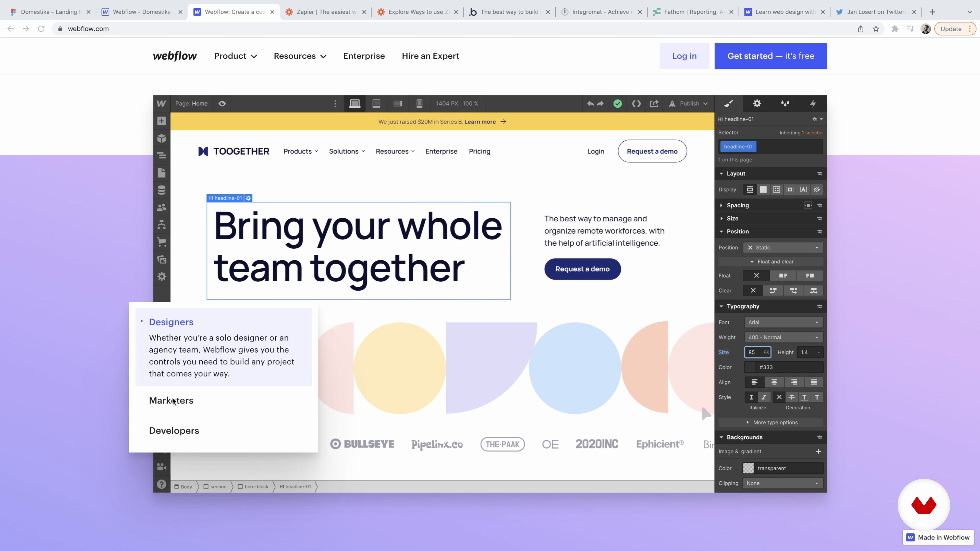Open the Navigator layers icon
The image size is (980, 551).
click(x=161, y=156)
